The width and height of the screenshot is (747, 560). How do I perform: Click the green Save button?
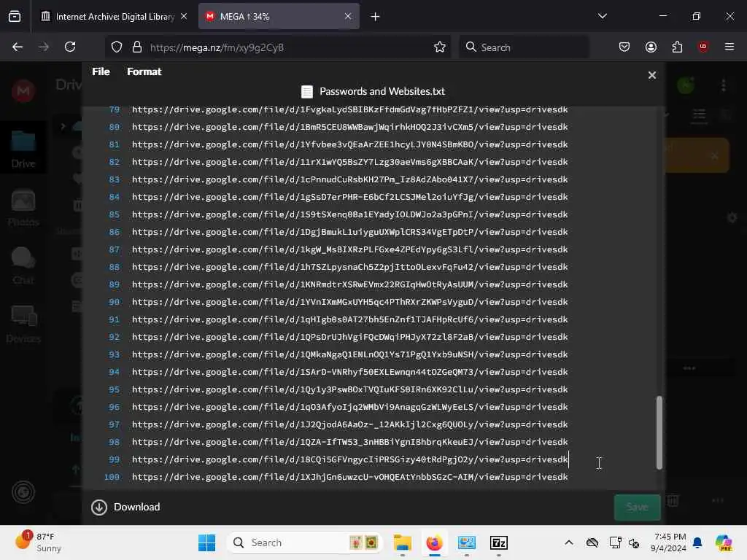pyautogui.click(x=637, y=507)
